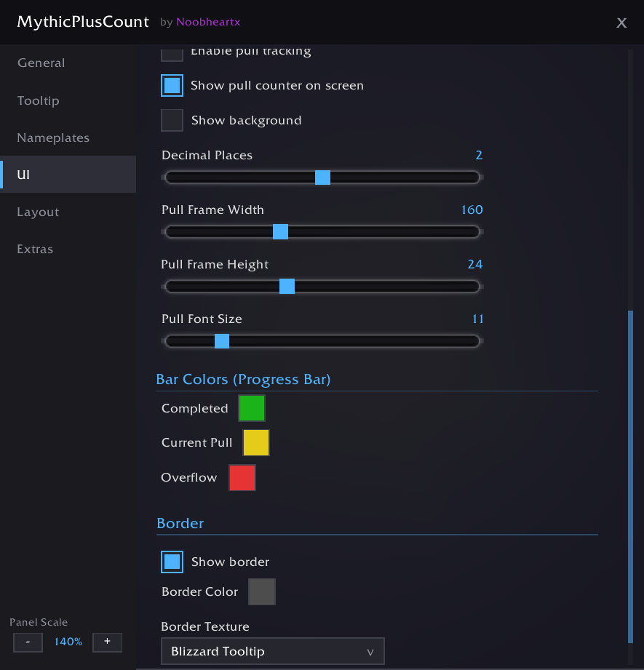The width and height of the screenshot is (644, 670).
Task: Increase panel scale with plus button
Action: point(107,642)
